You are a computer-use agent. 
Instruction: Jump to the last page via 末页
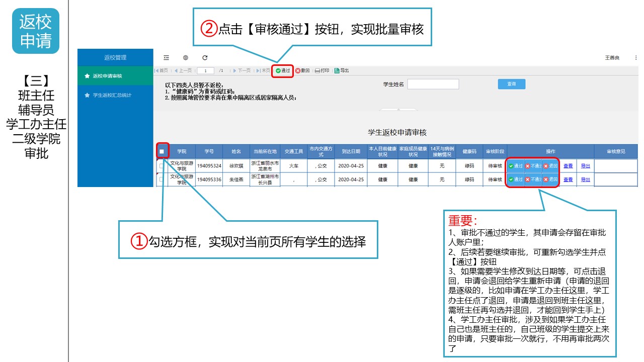(265, 71)
